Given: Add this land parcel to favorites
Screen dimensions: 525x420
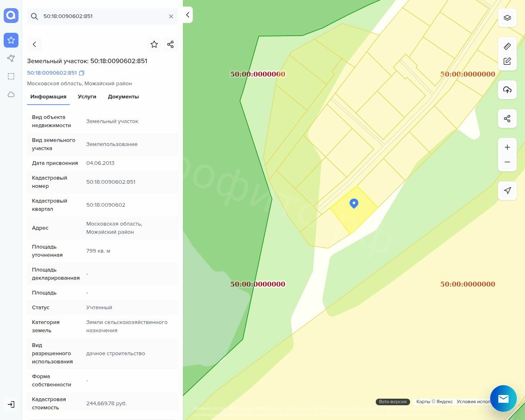Looking at the screenshot, I should pyautogui.click(x=154, y=44).
